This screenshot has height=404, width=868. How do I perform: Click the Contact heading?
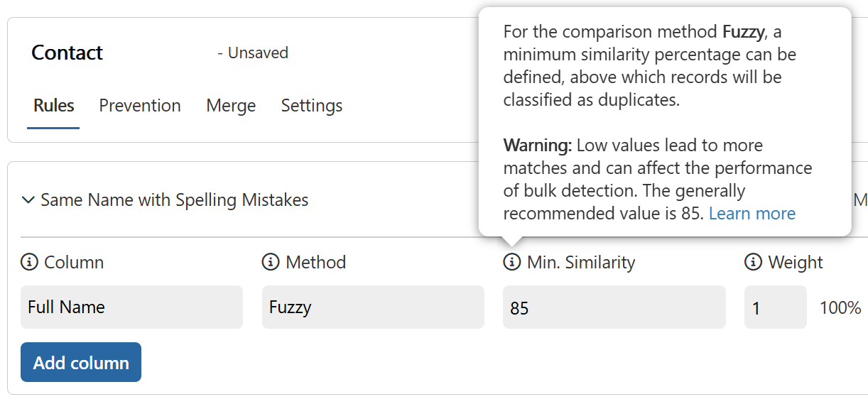[67, 53]
